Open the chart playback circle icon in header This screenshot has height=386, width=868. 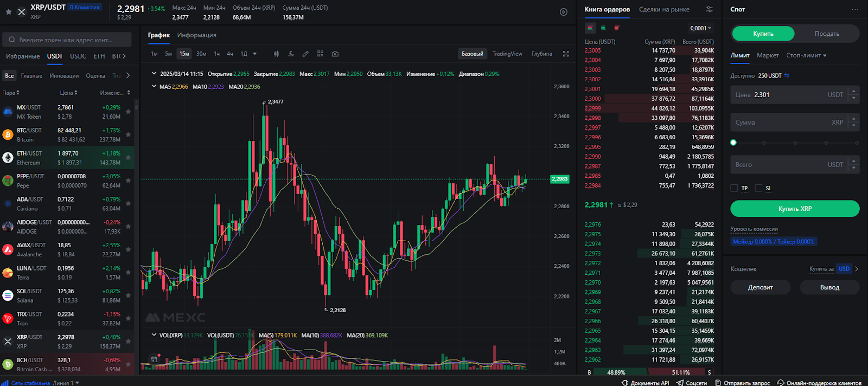point(564,12)
